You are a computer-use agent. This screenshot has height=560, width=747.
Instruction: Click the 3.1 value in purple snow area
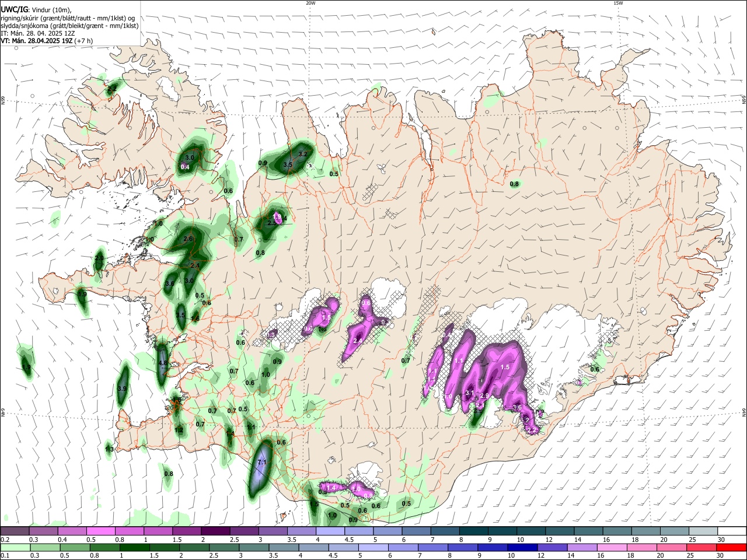(470, 393)
